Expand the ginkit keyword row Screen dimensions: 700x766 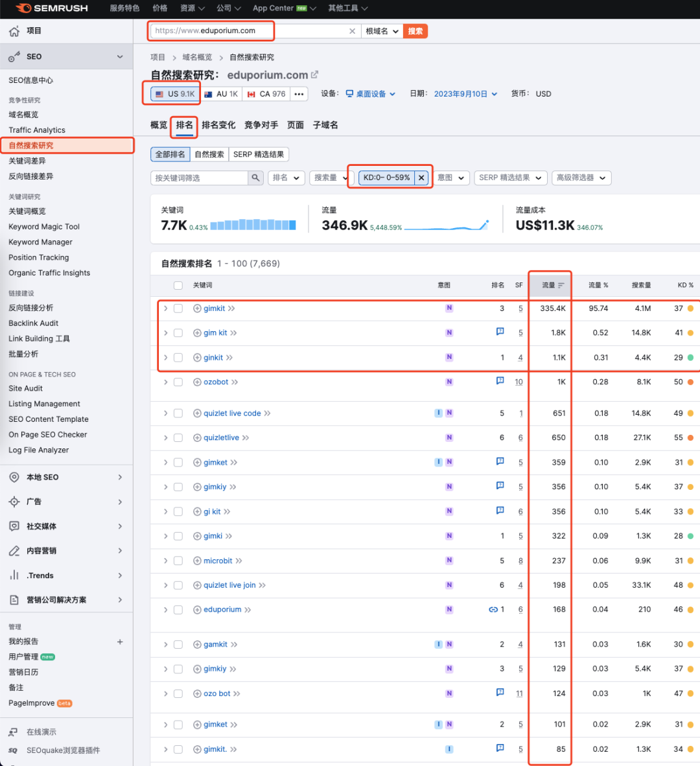click(166, 358)
